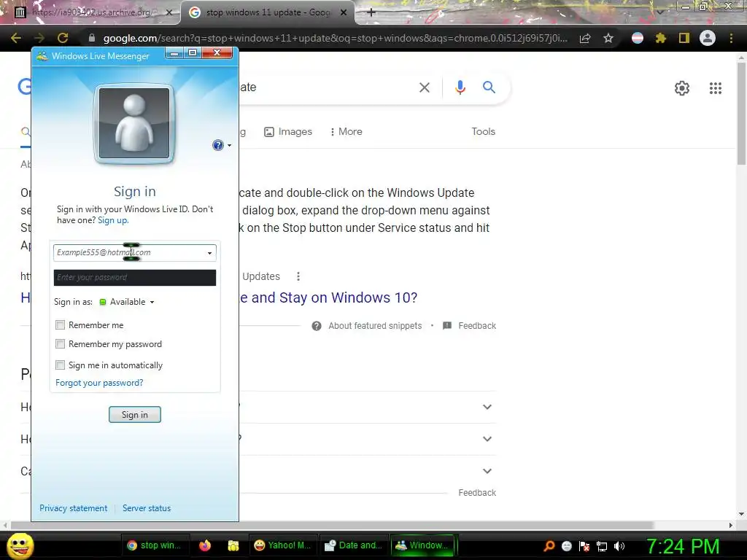This screenshot has height=560, width=747.
Task: Click the password input field
Action: tap(135, 278)
